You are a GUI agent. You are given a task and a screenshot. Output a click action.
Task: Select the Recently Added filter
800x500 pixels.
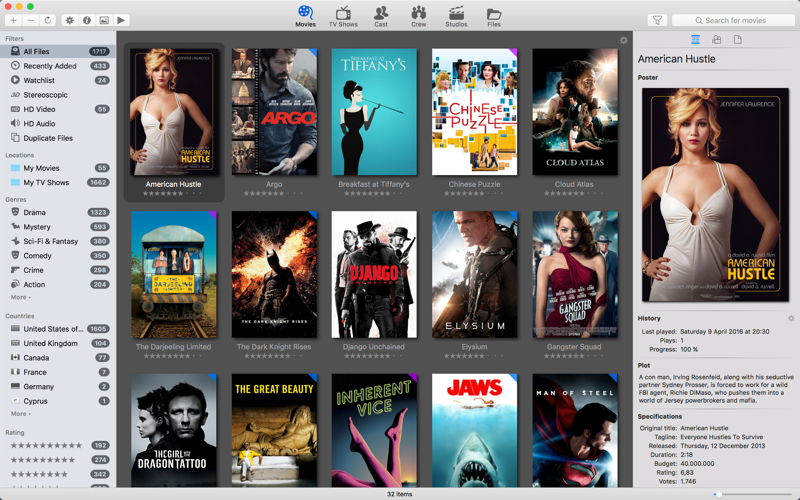tap(49, 66)
